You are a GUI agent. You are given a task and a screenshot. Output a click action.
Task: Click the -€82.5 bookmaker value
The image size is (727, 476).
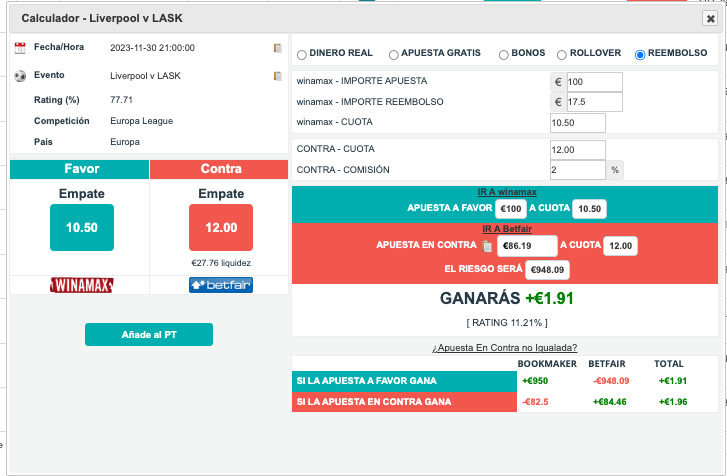(535, 402)
